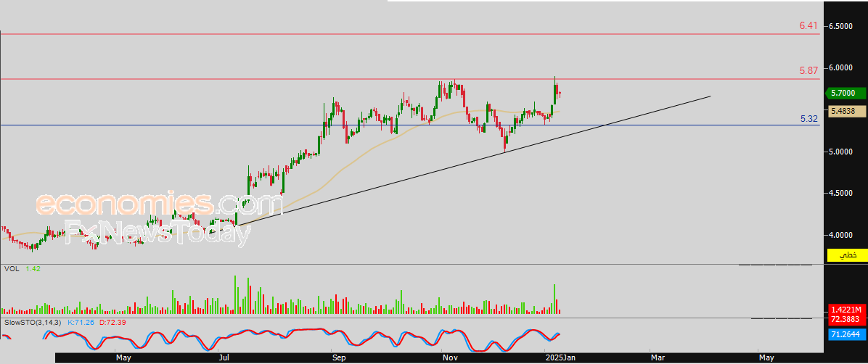Click the 6.41 resistance level label
Viewport: 868px width, 364px height.
pyautogui.click(x=808, y=25)
